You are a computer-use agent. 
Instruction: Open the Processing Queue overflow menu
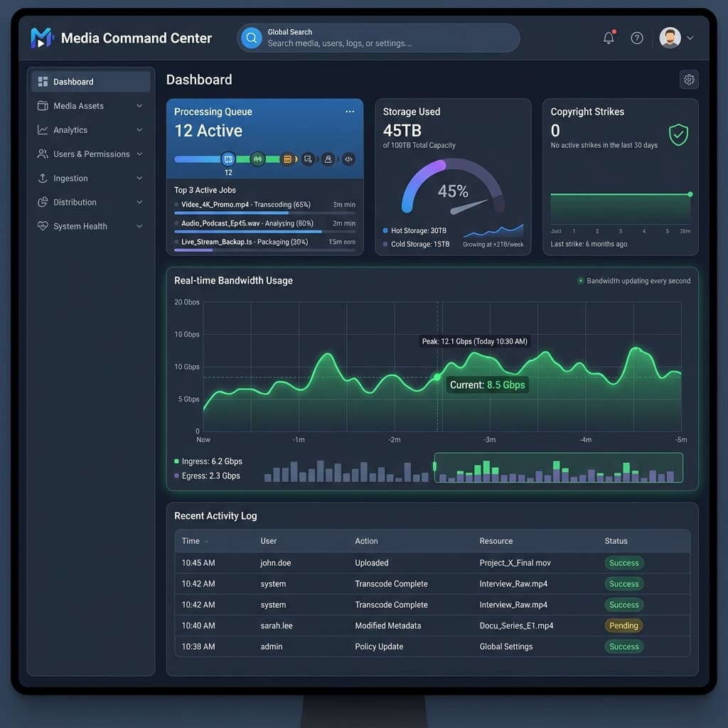pyautogui.click(x=349, y=112)
